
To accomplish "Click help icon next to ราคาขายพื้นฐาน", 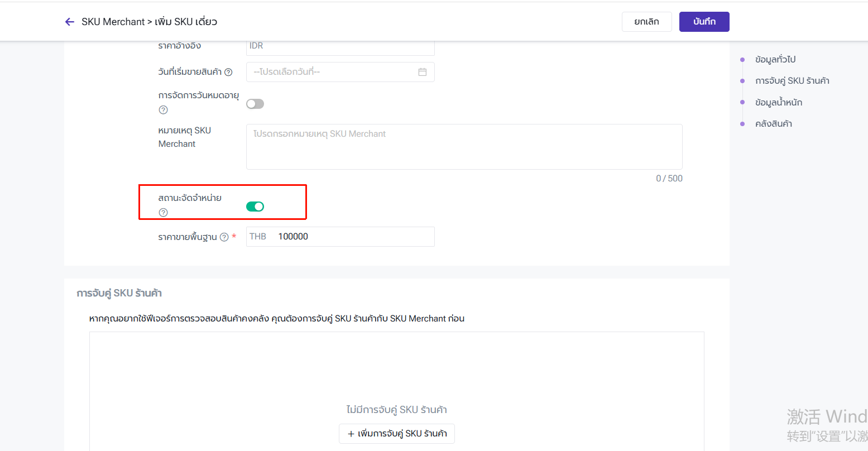I will 224,237.
